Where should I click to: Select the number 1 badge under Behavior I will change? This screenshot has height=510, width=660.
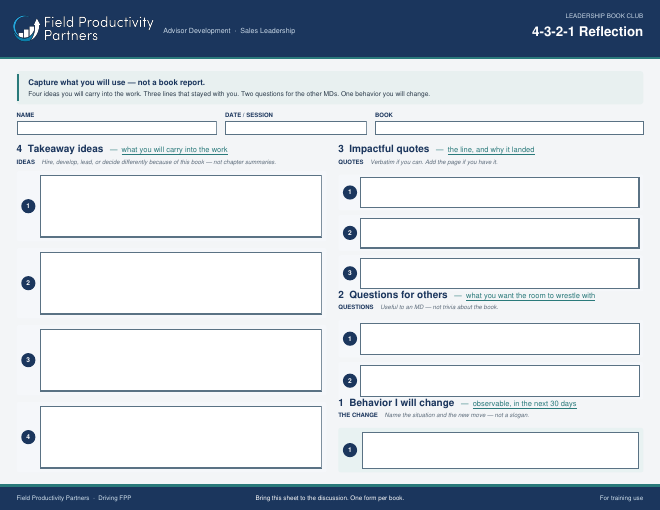tap(350, 450)
